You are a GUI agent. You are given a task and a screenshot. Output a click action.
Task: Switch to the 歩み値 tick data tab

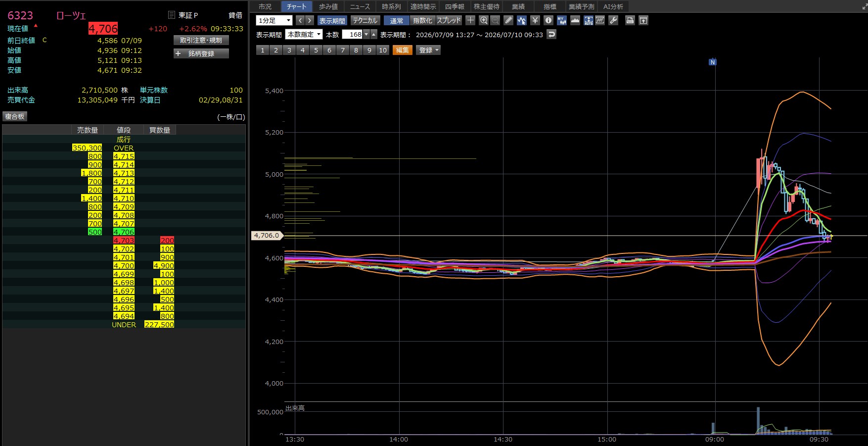tap(328, 6)
